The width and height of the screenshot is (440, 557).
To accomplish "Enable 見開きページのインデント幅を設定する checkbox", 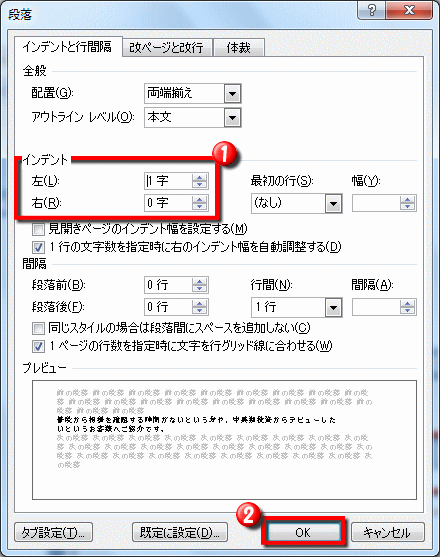I will 38,229.
